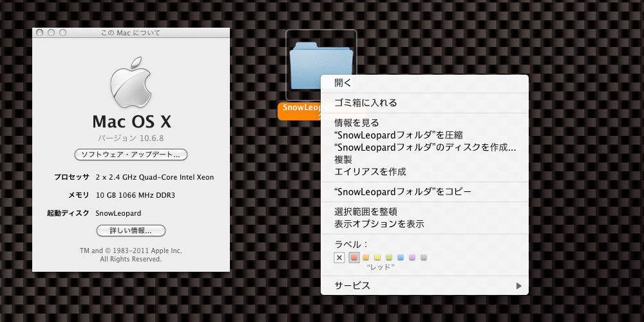The image size is (644, 322).
Task: Click the SnowLeopard folder name label
Action: coord(299,111)
